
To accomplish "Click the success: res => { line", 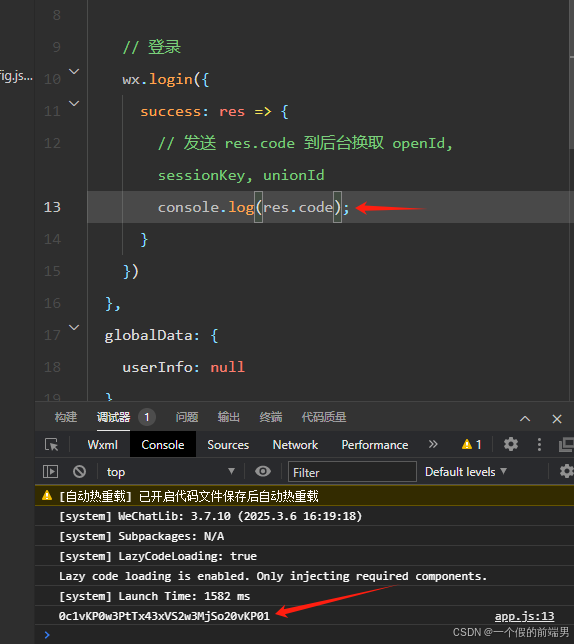I will pyautogui.click(x=214, y=111).
